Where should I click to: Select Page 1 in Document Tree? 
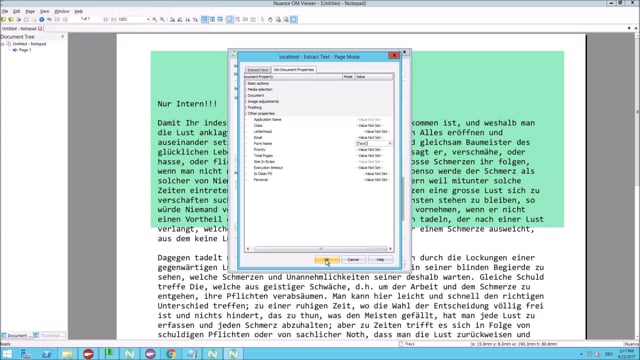point(24,50)
